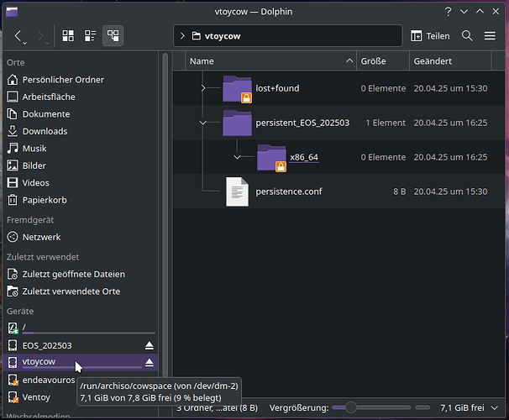
Task: Select the persistence.conf file icon
Action: [238, 192]
